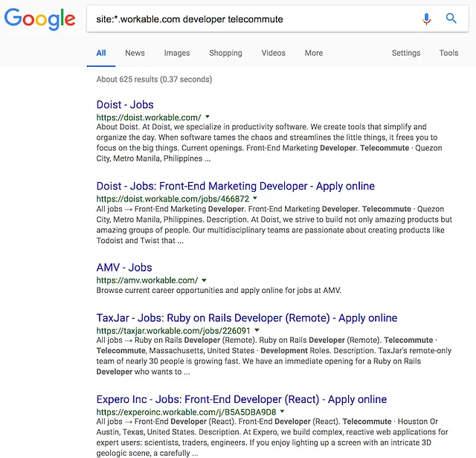Switch to the Images tab
476x458 pixels.
tap(177, 53)
